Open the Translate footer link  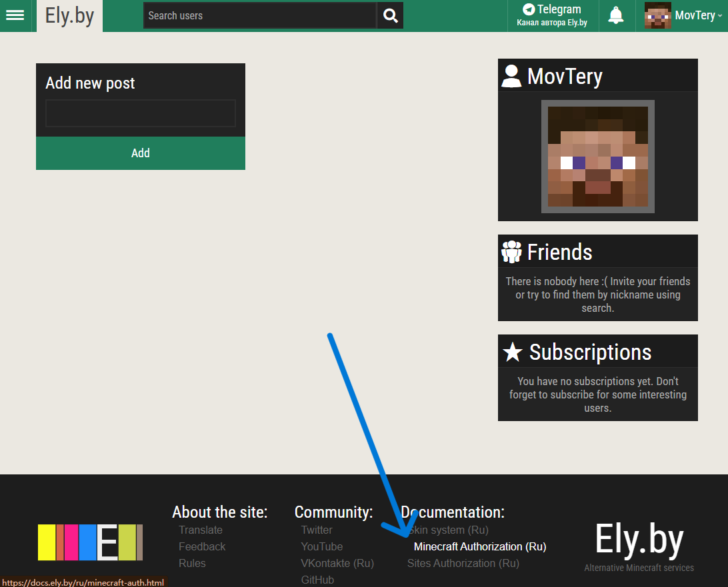pos(201,530)
